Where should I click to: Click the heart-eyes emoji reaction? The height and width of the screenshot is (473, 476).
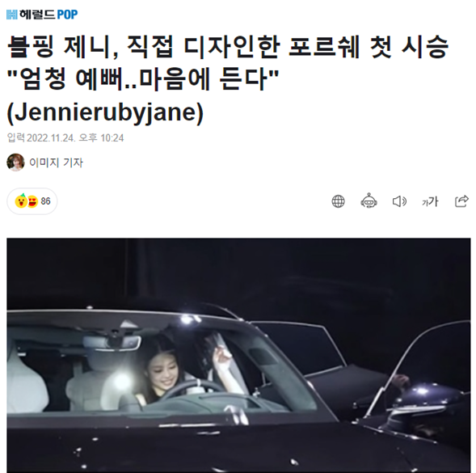click(x=32, y=201)
